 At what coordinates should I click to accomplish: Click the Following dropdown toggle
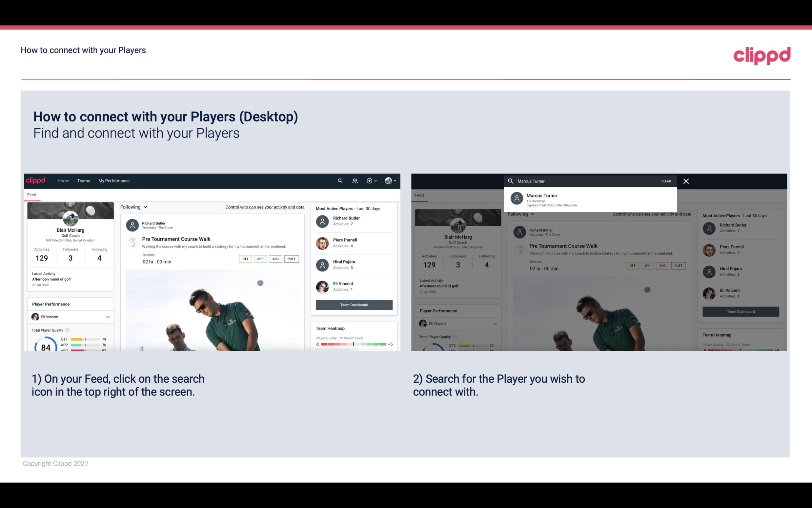(x=133, y=207)
